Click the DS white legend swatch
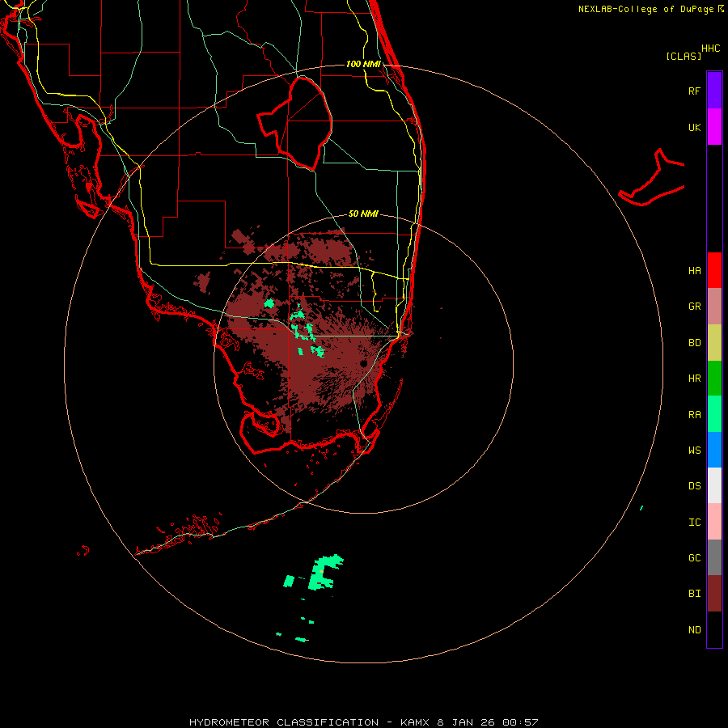Viewport: 728px width, 728px height. point(714,485)
